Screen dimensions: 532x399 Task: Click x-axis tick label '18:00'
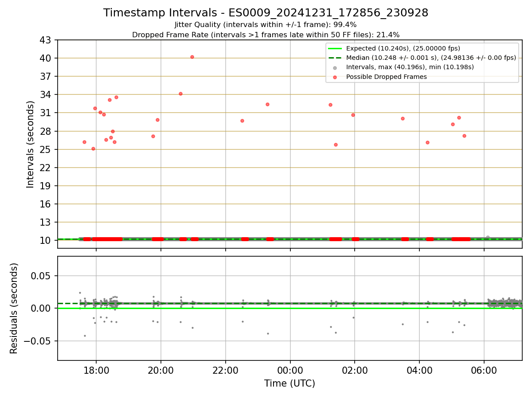pos(96,370)
